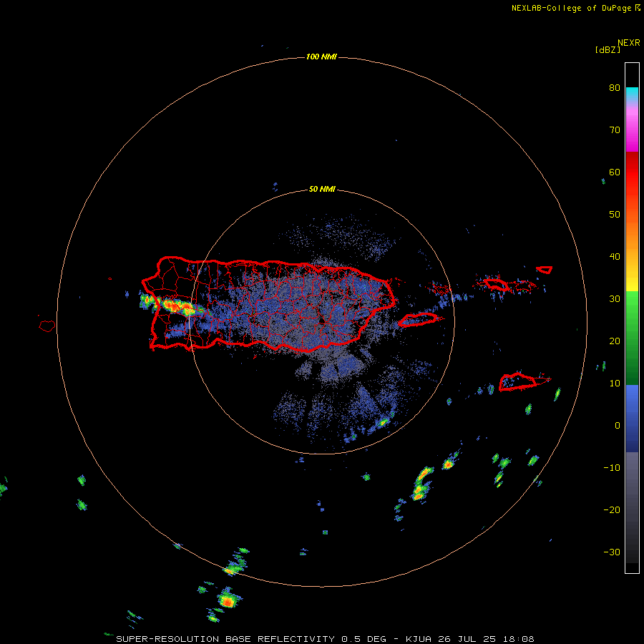Click the [dBZ] units label

point(608,50)
